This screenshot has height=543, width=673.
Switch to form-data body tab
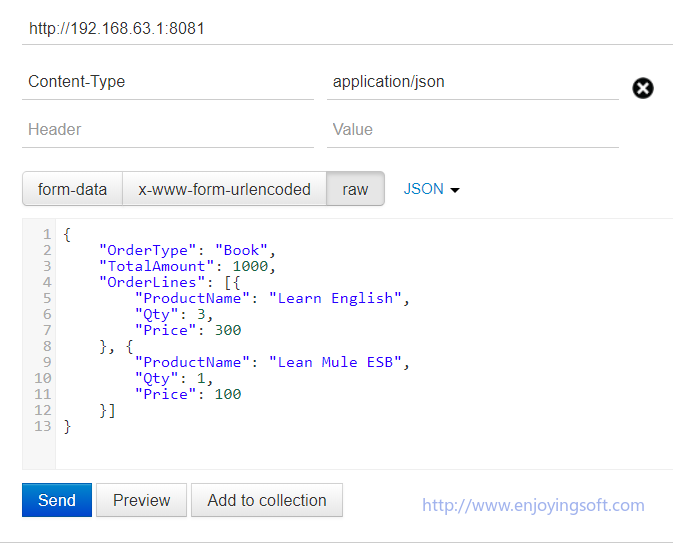coord(72,189)
